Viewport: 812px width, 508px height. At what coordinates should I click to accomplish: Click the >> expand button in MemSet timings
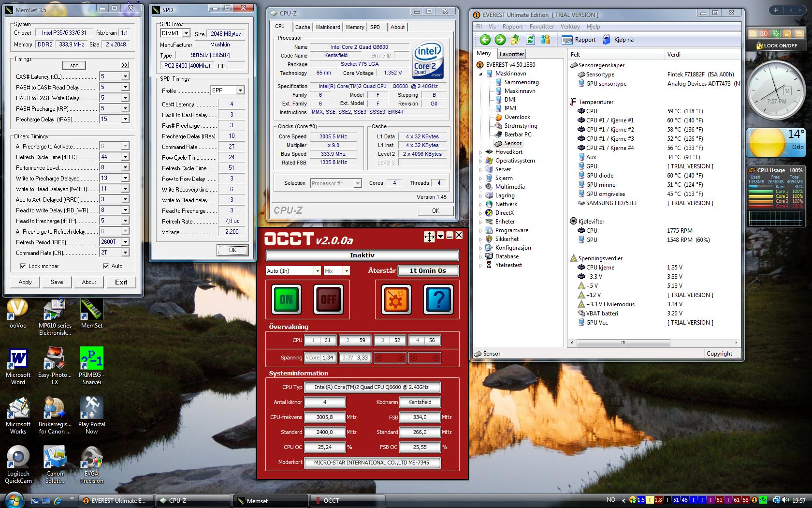point(125,65)
